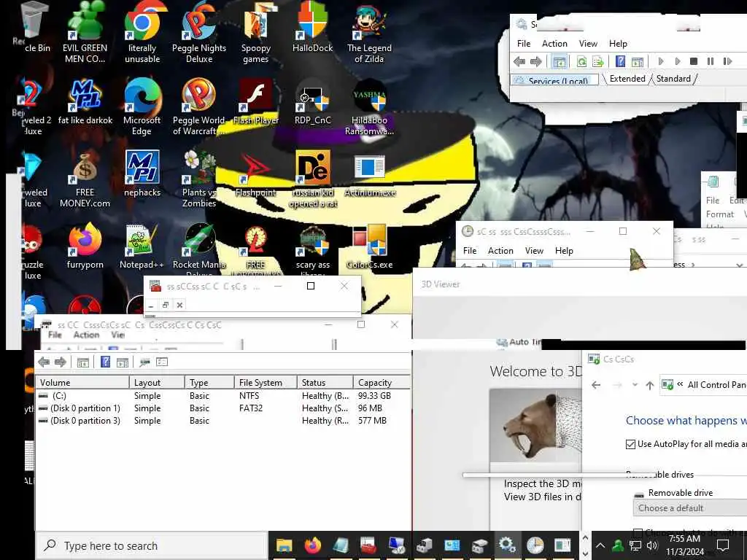Open ColorCs.exe desktop icon
747x560 pixels.
point(370,246)
